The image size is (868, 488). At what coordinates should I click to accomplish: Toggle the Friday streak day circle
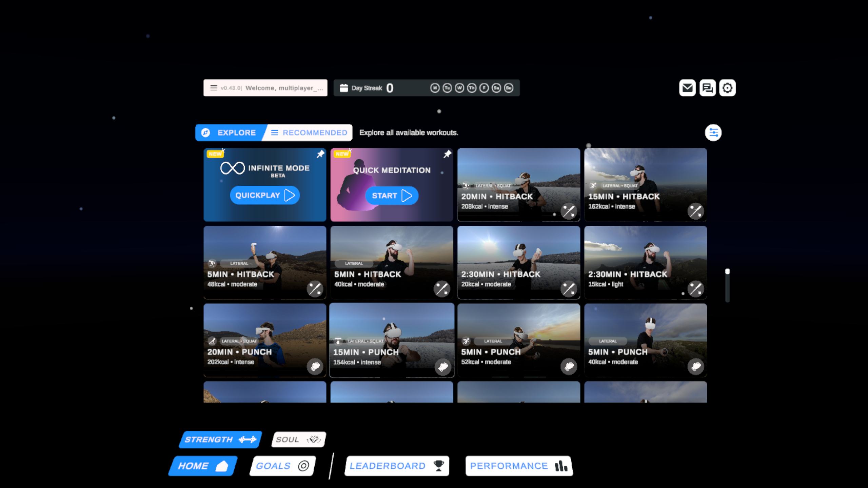484,88
